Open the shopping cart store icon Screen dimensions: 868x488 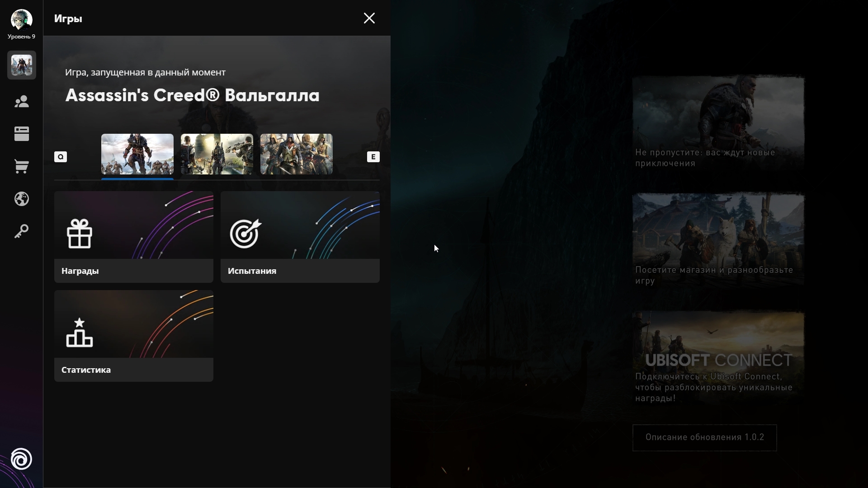21,166
